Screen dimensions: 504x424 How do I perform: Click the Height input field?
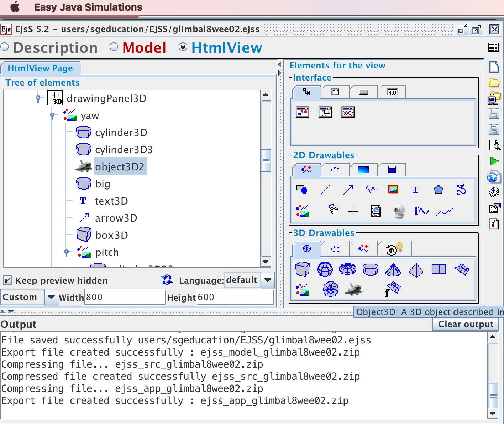tap(235, 297)
